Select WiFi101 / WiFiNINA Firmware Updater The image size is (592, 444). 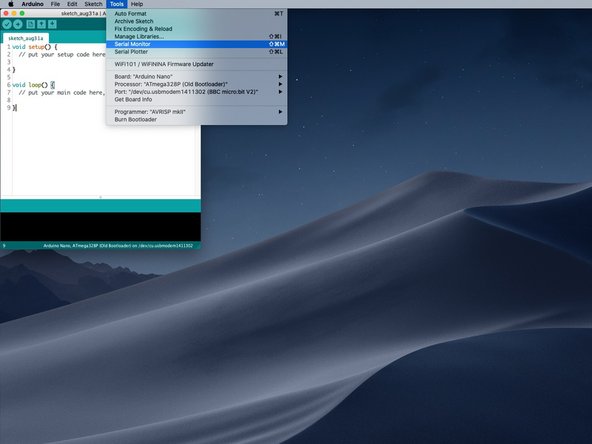[196, 64]
